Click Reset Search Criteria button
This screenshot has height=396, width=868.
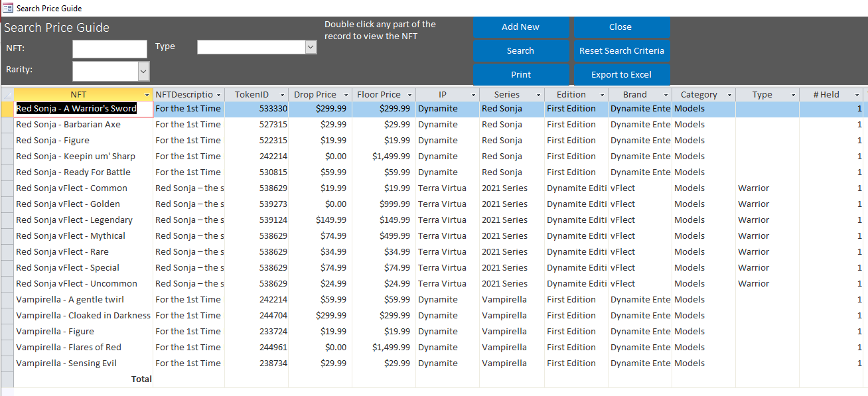(x=622, y=51)
